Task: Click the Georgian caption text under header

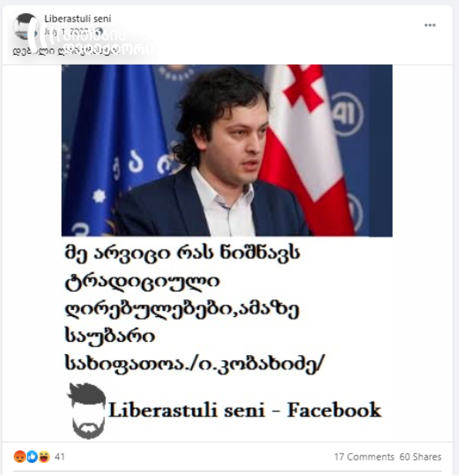Action: (66, 51)
